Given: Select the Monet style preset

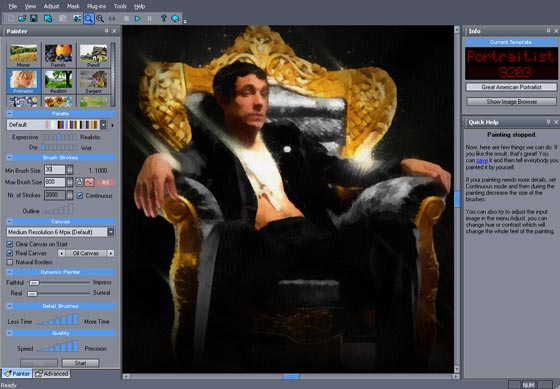Looking at the screenshot, I should pyautogui.click(x=23, y=55).
